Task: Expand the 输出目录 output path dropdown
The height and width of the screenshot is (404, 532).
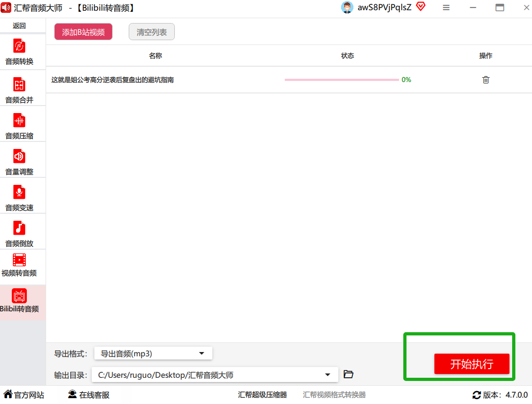Action: pyautogui.click(x=215, y=375)
